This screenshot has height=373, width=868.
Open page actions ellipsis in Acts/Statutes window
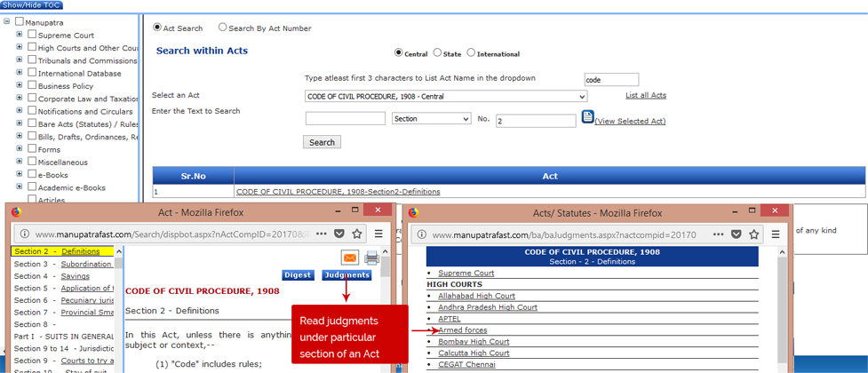point(716,234)
